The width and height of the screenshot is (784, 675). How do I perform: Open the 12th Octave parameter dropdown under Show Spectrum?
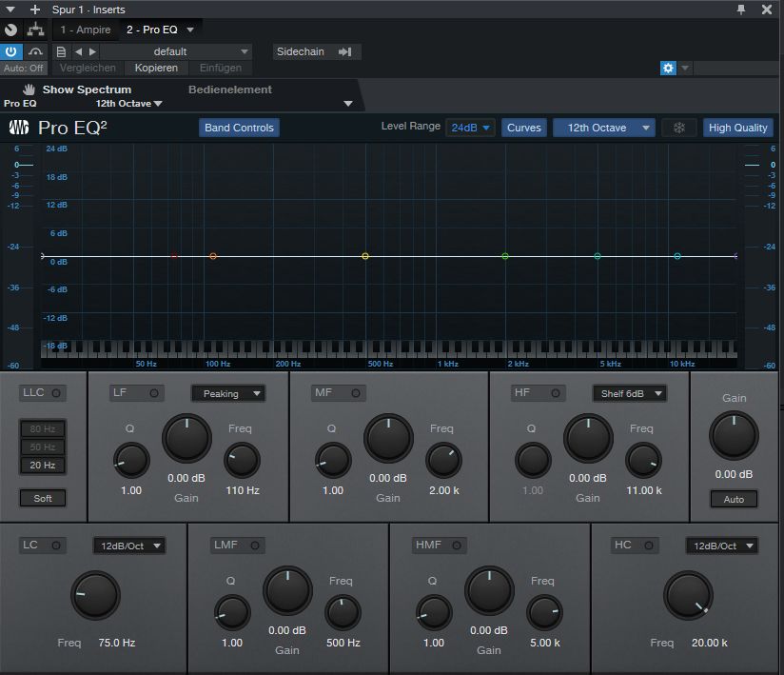click(129, 104)
